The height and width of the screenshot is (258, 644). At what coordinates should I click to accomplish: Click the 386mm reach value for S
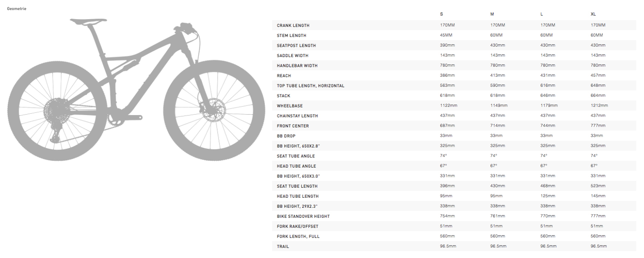point(447,76)
